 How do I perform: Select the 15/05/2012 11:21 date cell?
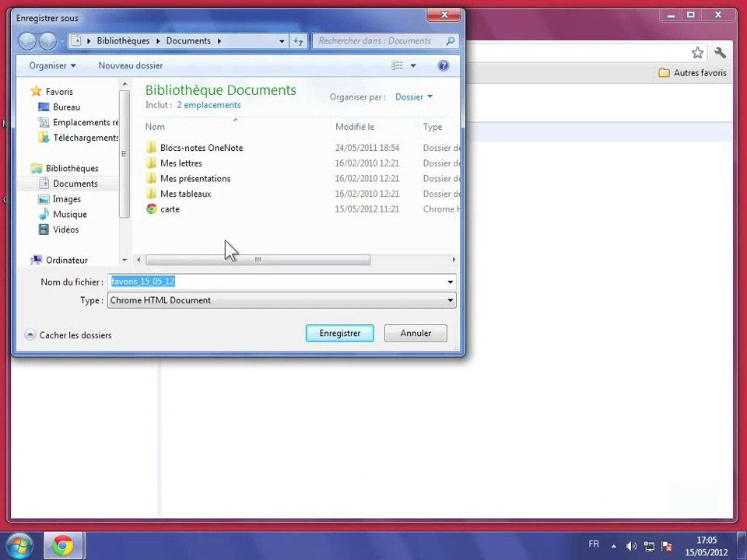[x=366, y=208]
